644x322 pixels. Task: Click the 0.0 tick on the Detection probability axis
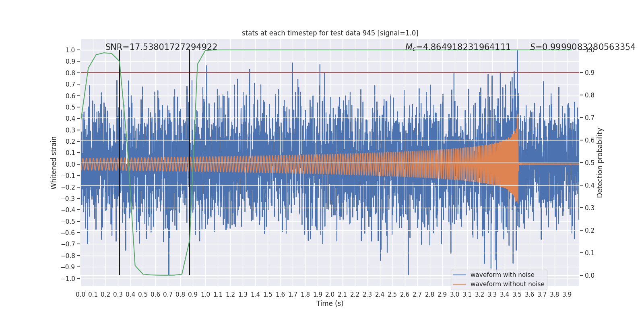click(590, 275)
